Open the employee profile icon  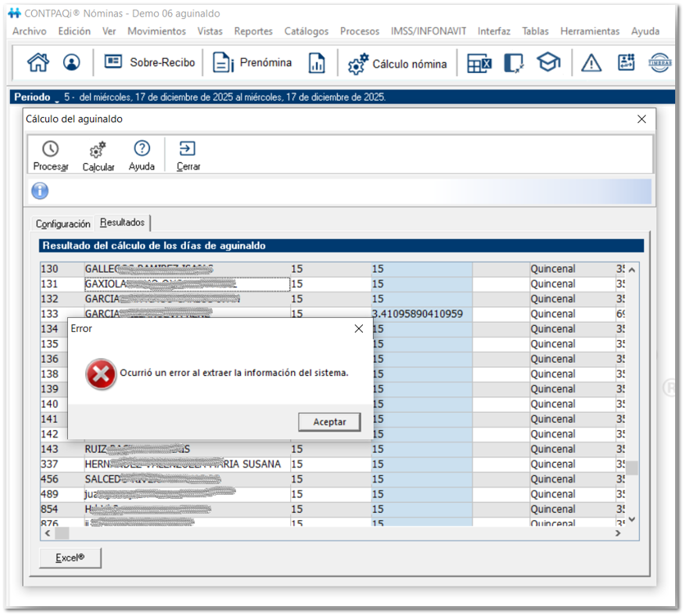tap(72, 63)
